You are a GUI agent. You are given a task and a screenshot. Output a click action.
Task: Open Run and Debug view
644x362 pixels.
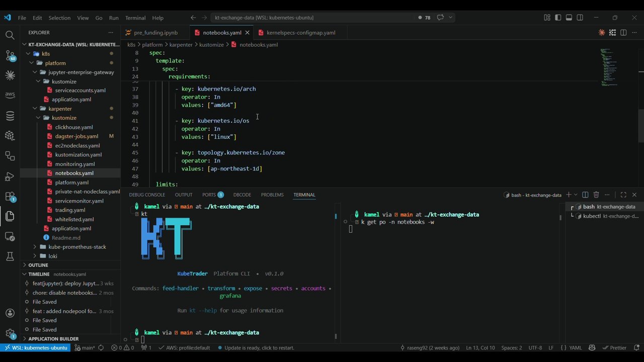(10, 176)
